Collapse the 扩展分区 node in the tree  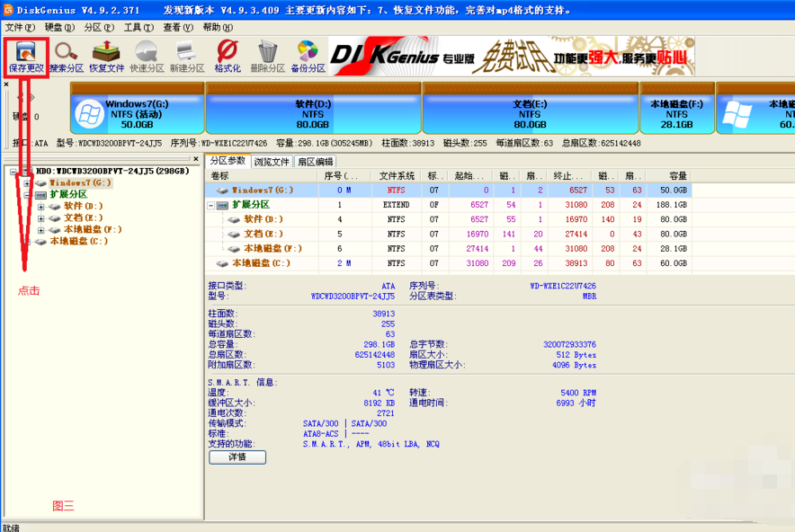[27, 194]
